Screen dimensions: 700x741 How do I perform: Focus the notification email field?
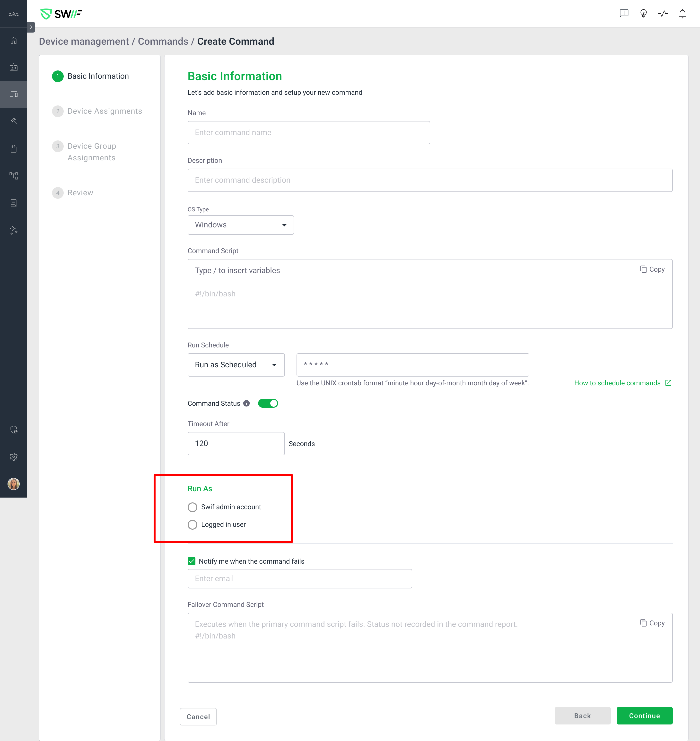click(x=300, y=579)
